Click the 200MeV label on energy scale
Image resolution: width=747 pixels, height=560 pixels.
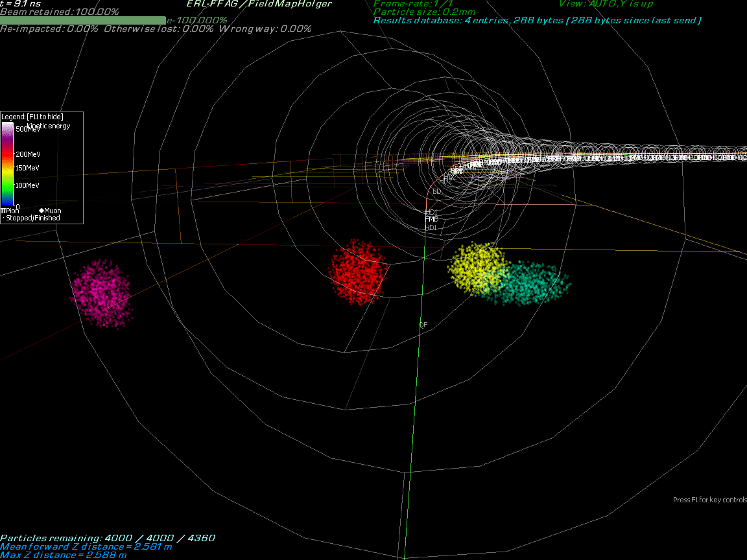coord(27,154)
